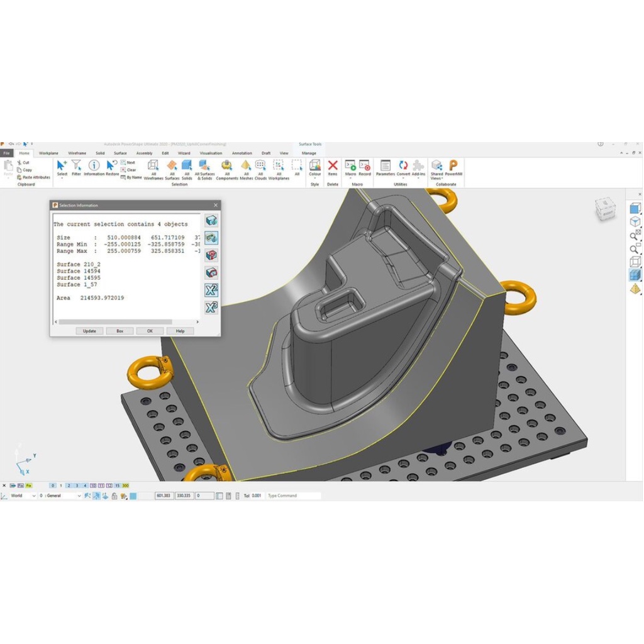644x644 pixels.
Task: Expand the General level dropdown
Action: tap(79, 496)
